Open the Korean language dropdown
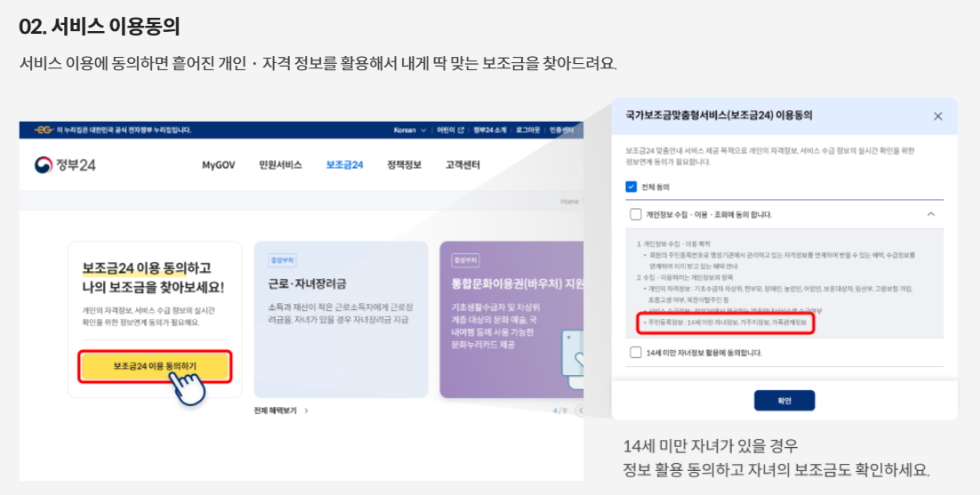Screen dimensions: 980x495 point(409,130)
